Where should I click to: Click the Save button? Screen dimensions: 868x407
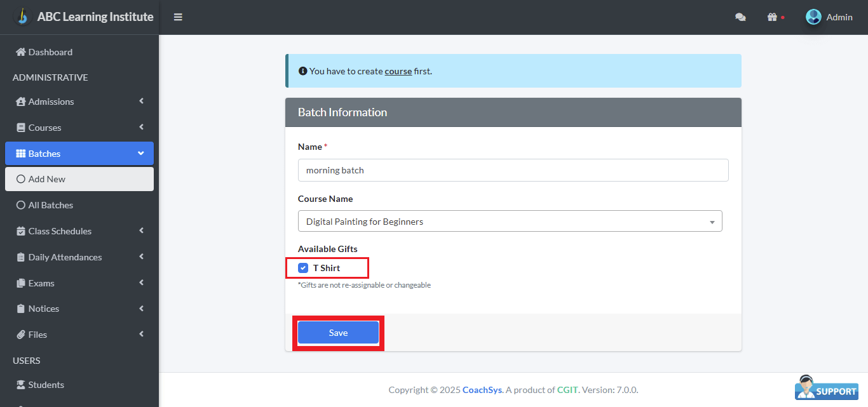338,333
